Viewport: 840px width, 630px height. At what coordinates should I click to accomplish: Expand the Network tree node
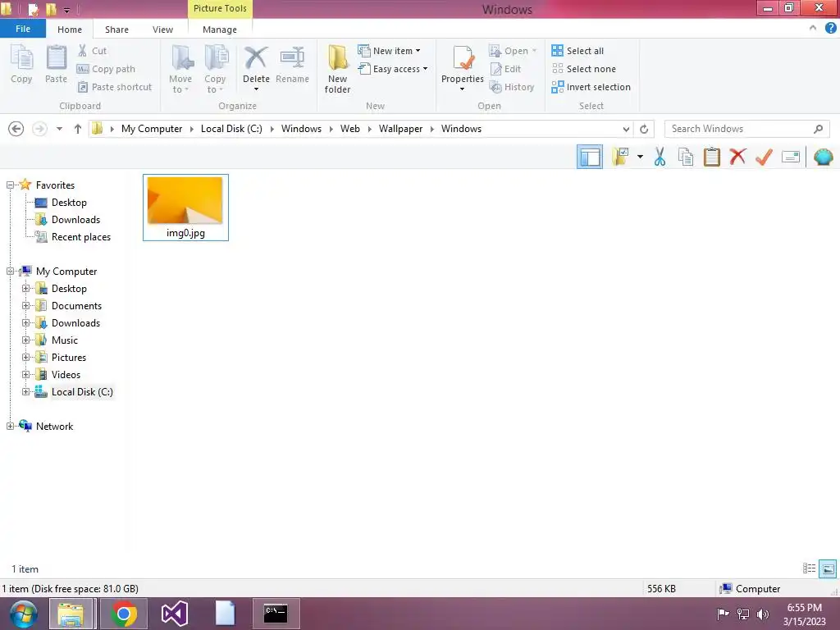pyautogui.click(x=10, y=426)
